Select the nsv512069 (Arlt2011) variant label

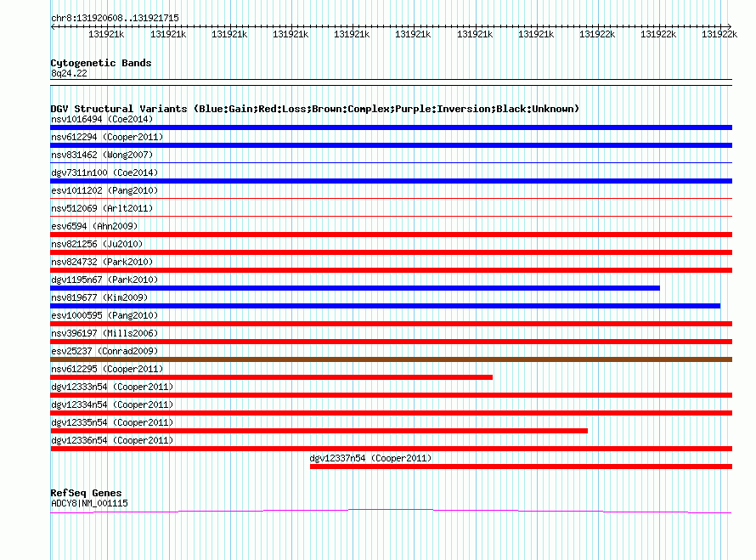click(102, 208)
